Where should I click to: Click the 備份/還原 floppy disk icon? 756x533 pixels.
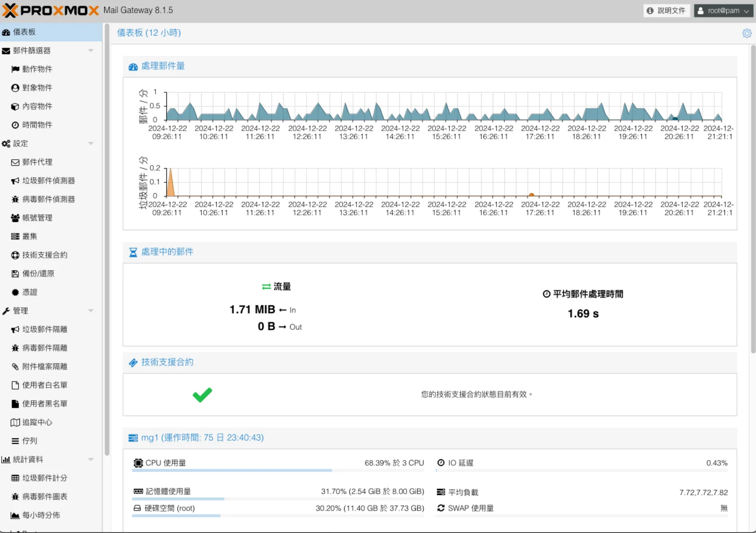15,274
